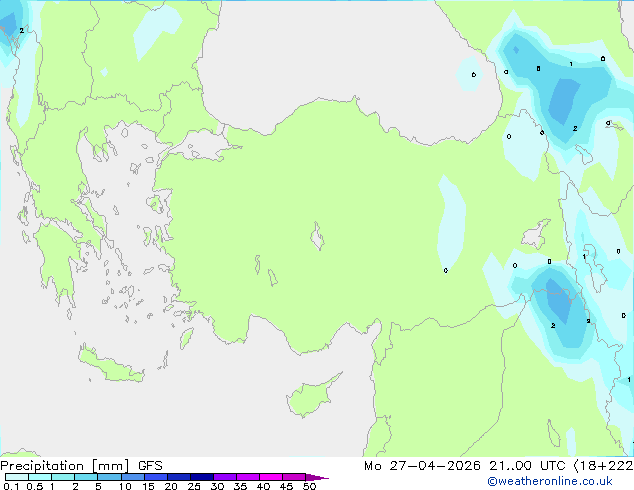Viewport: 634px width, 490px height.
Task: Click the '50' legend scale label
Action: point(309,486)
